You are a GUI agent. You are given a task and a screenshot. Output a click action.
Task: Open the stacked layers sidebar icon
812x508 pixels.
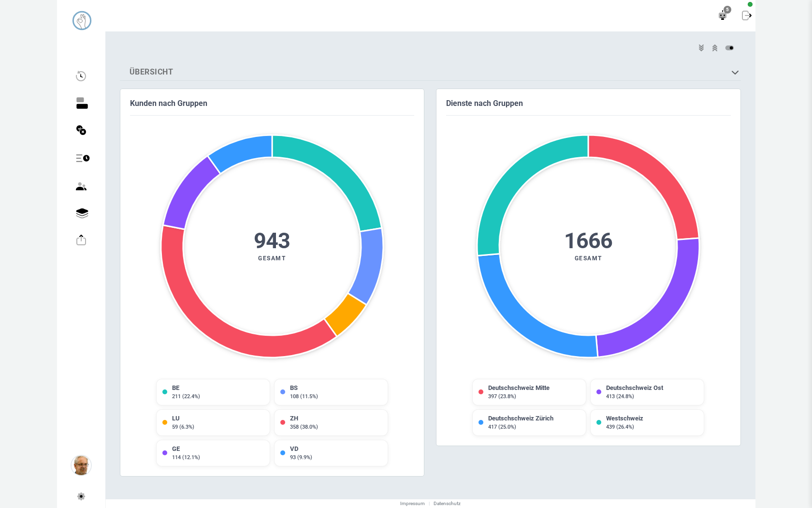(82, 213)
